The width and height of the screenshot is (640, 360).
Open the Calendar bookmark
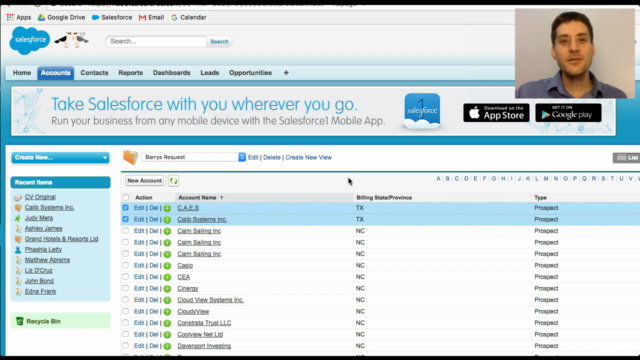click(x=189, y=17)
